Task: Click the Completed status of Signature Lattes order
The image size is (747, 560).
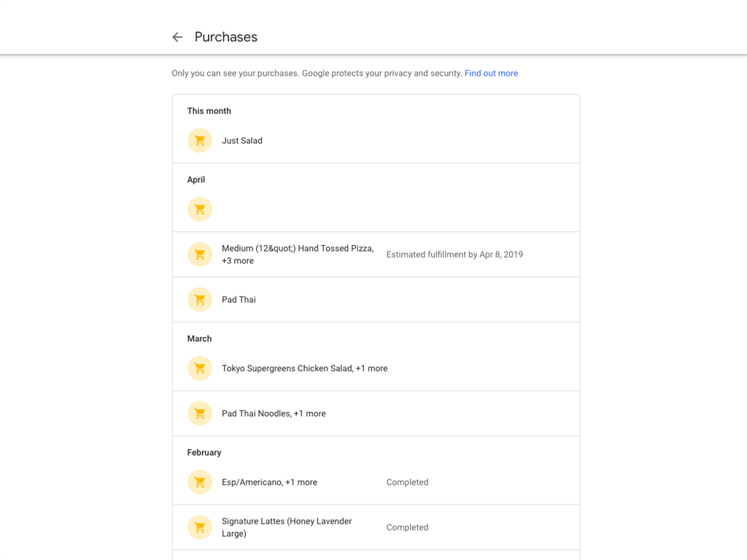Action: coord(407,527)
